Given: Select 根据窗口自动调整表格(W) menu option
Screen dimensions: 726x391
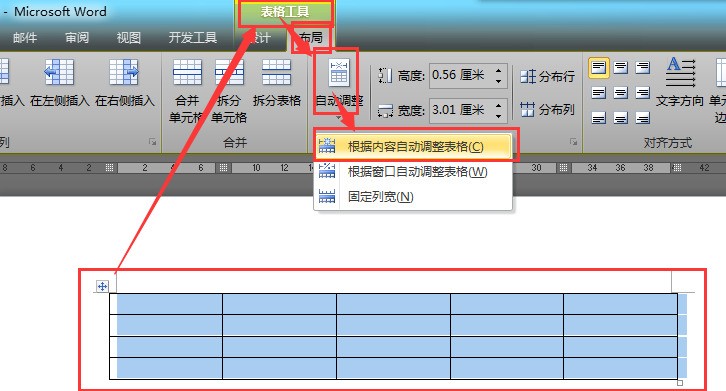Looking at the screenshot, I should (413, 172).
